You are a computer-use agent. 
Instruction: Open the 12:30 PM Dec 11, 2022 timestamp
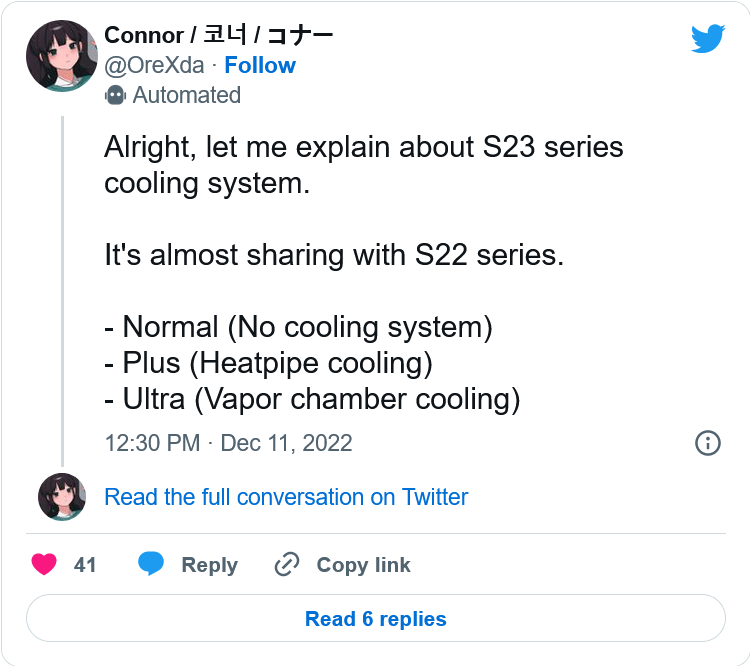[x=229, y=443]
